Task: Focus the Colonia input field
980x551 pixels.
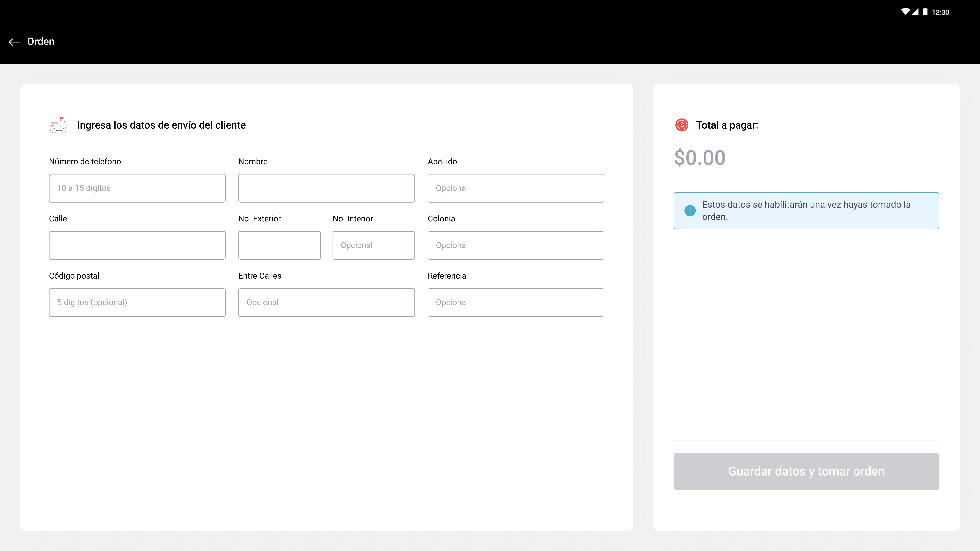Action: 516,245
